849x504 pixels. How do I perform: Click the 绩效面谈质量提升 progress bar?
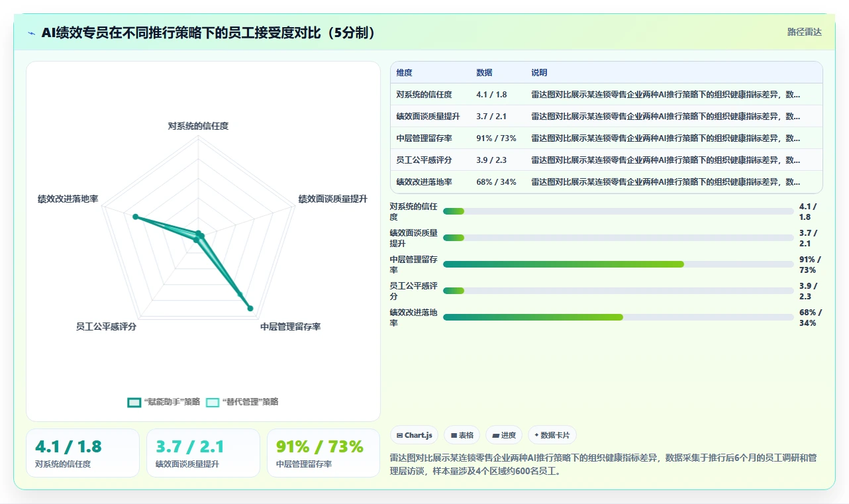click(x=618, y=238)
